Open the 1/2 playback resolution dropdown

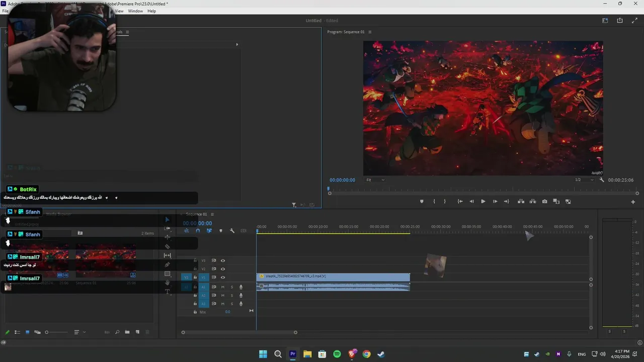click(x=584, y=180)
